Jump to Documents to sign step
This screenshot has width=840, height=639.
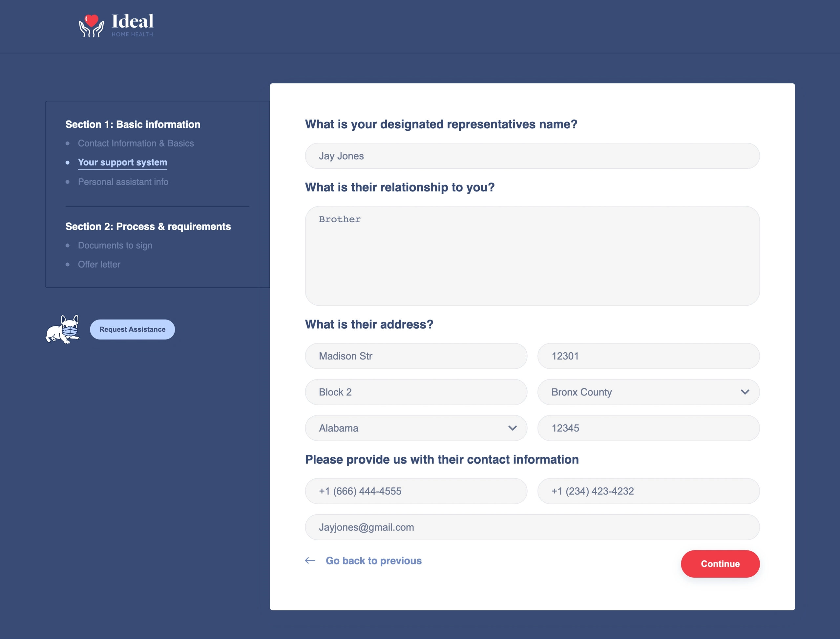pos(115,245)
